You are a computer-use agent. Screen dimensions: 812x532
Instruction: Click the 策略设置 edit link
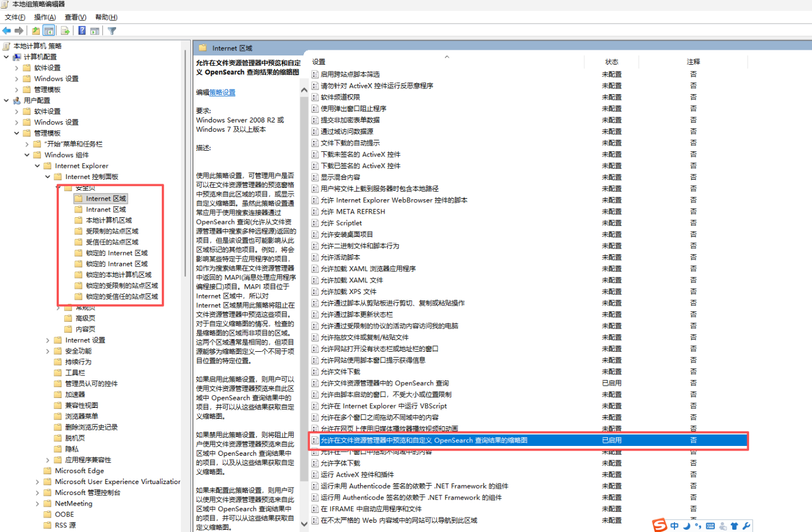222,92
